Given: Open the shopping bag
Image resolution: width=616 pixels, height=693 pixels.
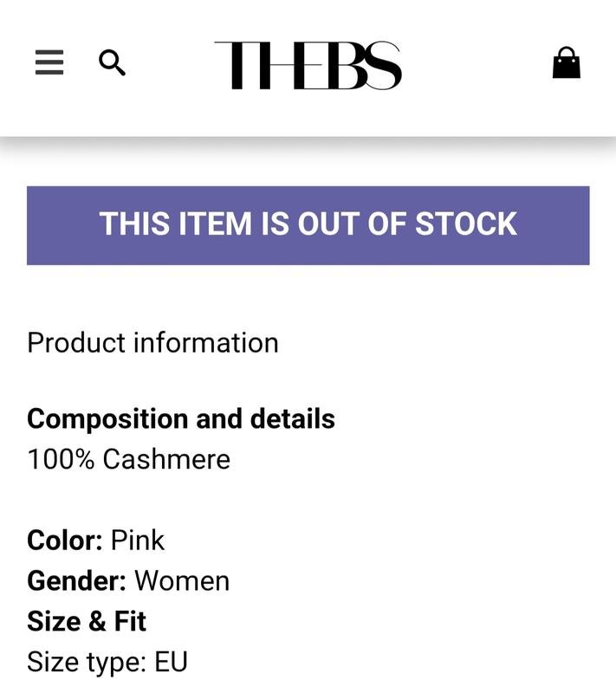Looking at the screenshot, I should point(566,62).
